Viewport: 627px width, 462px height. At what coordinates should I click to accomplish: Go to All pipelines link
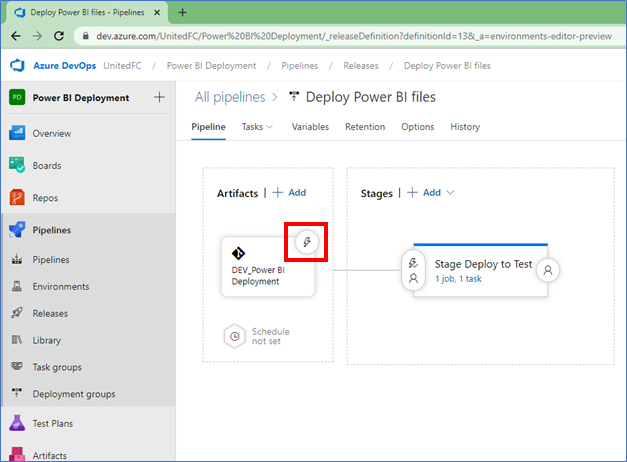(x=230, y=97)
